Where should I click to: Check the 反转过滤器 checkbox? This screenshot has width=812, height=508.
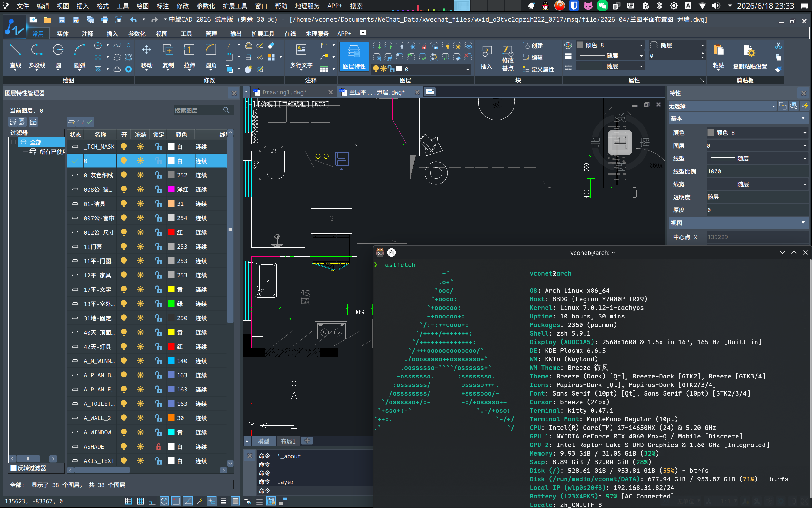[x=14, y=468]
